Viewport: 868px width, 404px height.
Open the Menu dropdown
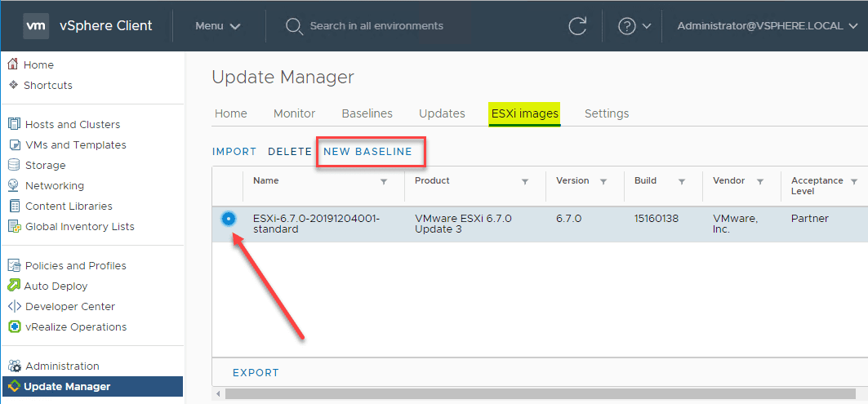218,26
